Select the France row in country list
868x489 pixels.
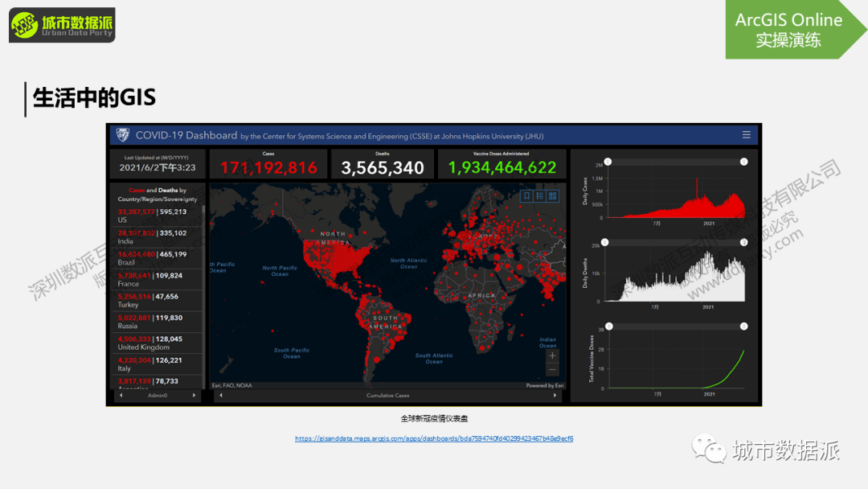tap(157, 279)
